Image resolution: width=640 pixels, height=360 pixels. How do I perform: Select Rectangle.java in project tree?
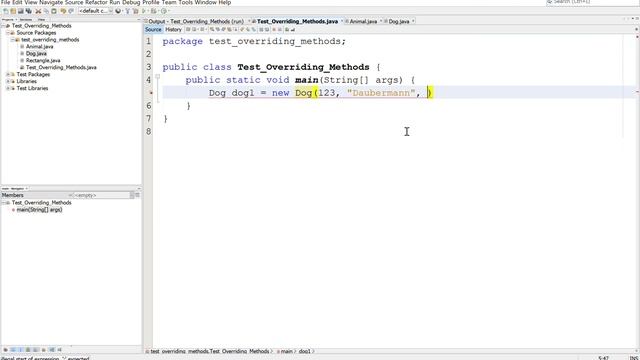pyautogui.click(x=43, y=60)
